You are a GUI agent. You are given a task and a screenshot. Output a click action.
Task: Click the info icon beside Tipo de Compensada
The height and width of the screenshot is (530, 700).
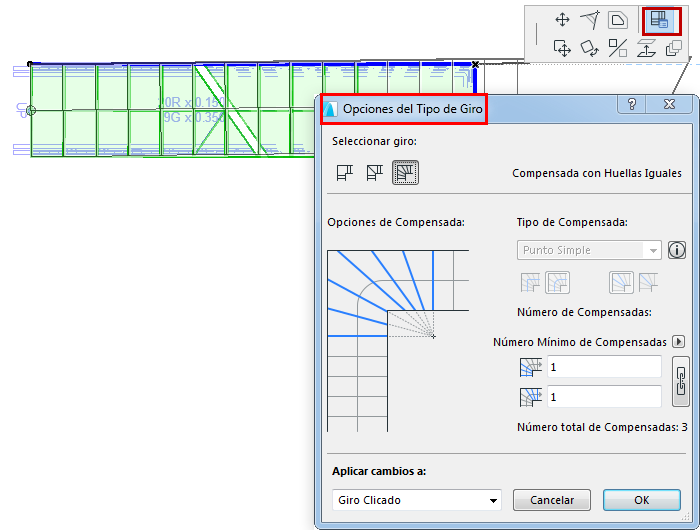(677, 250)
